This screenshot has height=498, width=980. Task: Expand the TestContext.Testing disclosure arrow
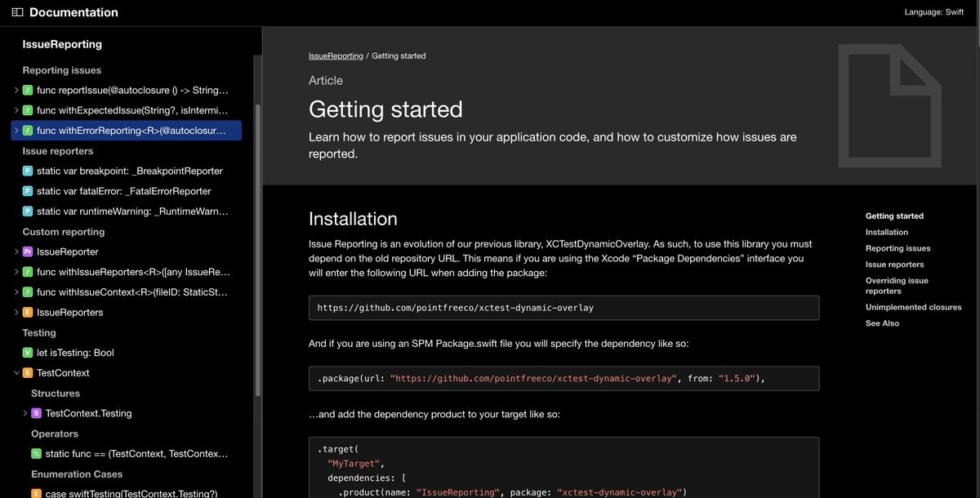(25, 413)
